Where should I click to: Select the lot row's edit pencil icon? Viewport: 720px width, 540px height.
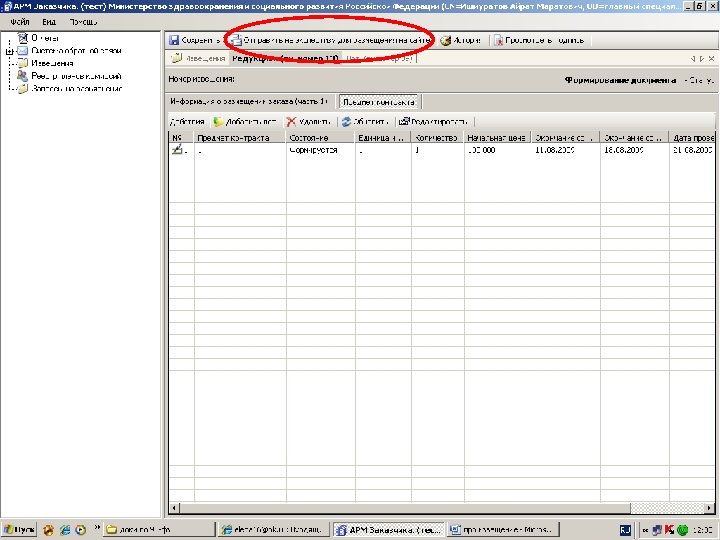pyautogui.click(x=177, y=149)
